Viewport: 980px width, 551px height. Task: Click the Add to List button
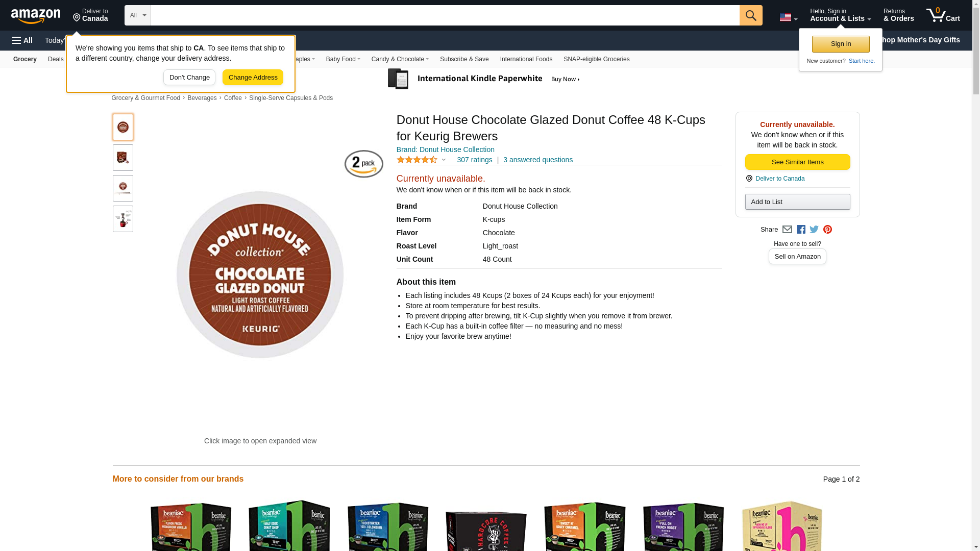(797, 202)
